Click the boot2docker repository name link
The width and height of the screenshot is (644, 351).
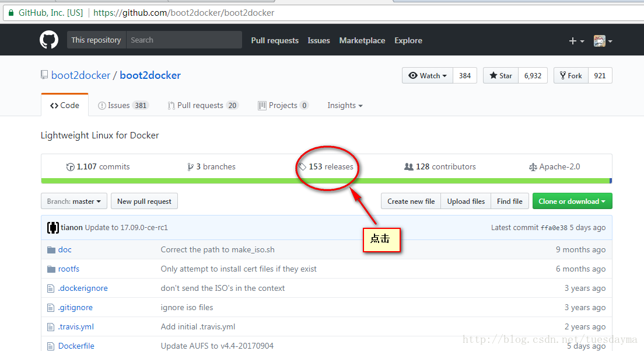[150, 75]
